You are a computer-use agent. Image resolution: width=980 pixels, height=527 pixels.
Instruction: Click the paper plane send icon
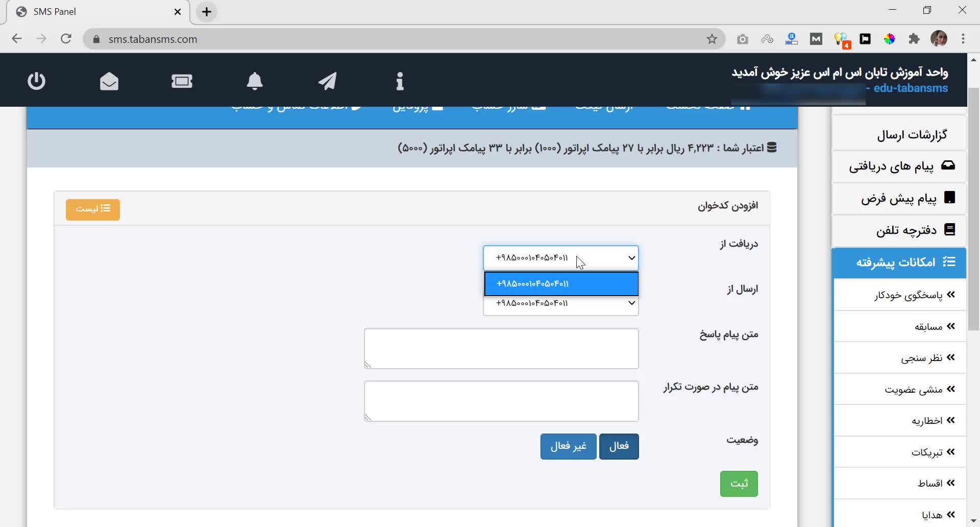[x=327, y=81]
